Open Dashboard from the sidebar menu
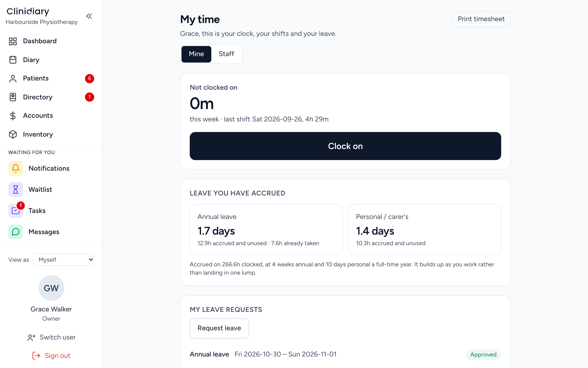This screenshot has height=368, width=588. coord(51,41)
